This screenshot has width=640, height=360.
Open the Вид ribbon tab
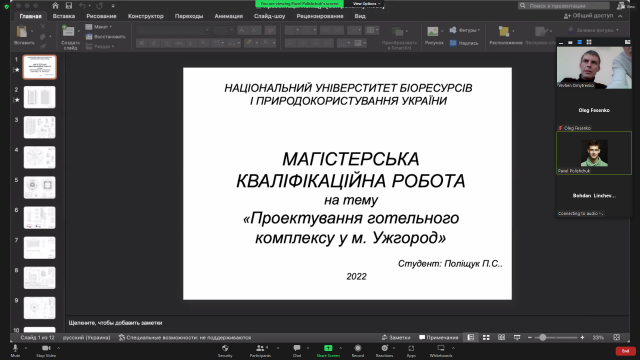360,16
